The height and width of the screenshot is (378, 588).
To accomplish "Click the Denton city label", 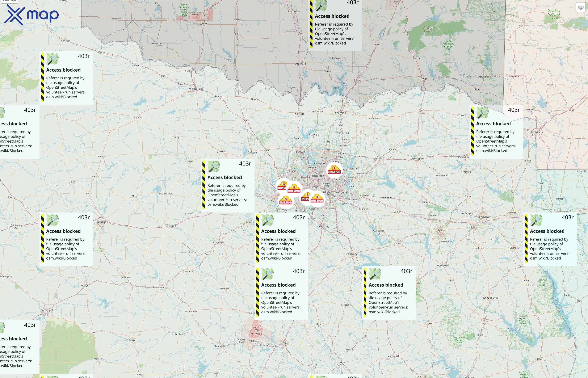I will coord(300,152).
